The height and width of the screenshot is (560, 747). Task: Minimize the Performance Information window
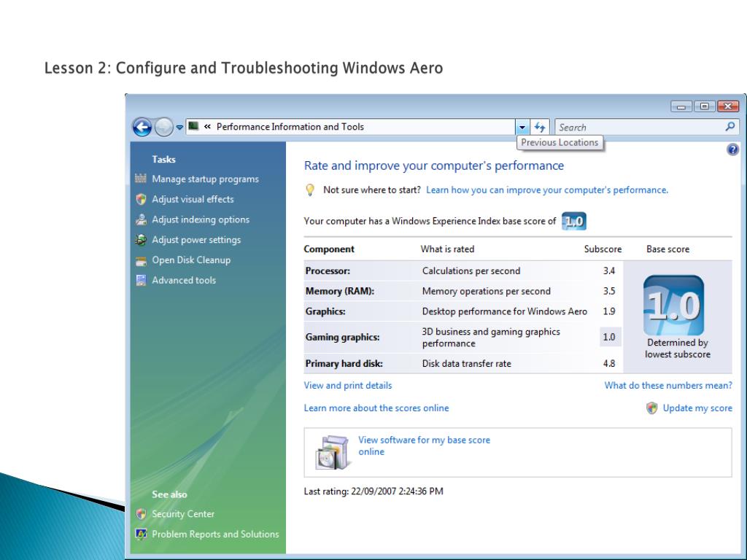point(681,106)
